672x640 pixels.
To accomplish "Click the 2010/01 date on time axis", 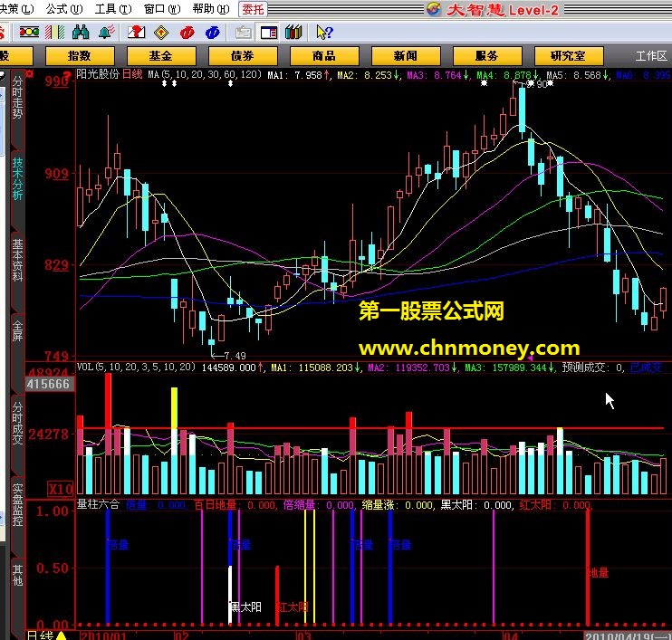I will [103, 635].
